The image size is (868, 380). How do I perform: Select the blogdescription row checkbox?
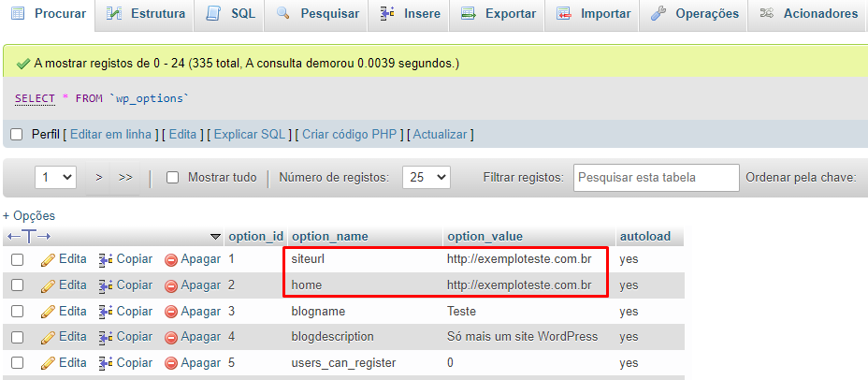click(18, 337)
